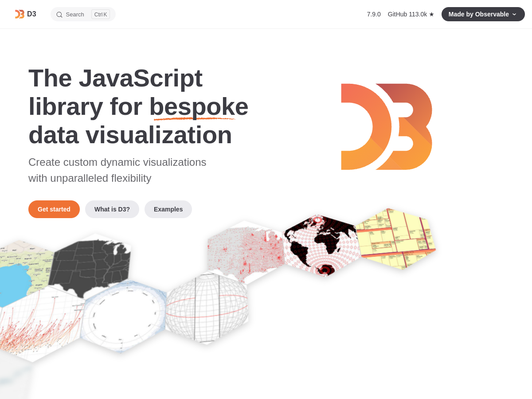Screen dimensions: 532x399
Task: Open the GitHub 113.0k link
Action: pos(411,14)
